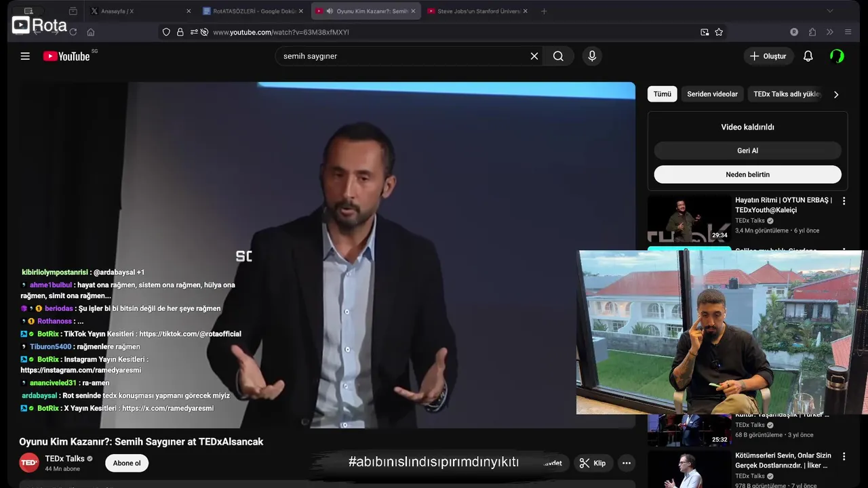This screenshot has width=868, height=488.
Task: Click the streamer webcam overlay
Action: [722, 332]
